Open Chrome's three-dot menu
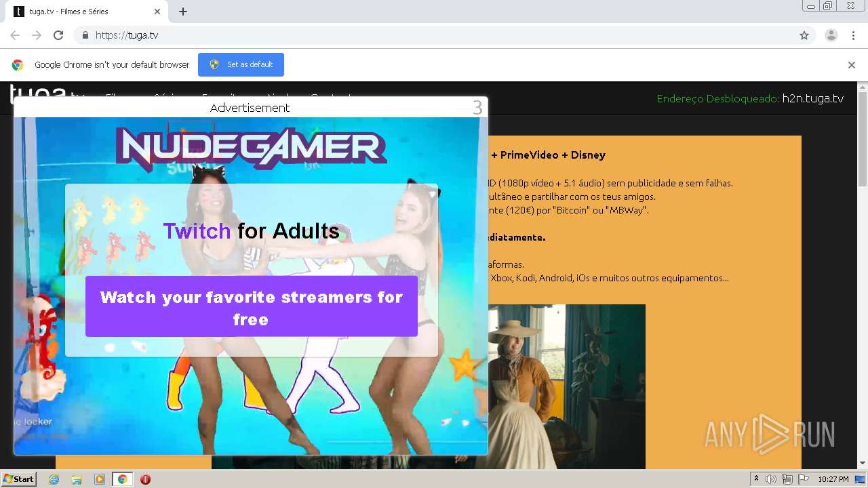This screenshot has height=488, width=868. pyautogui.click(x=853, y=35)
